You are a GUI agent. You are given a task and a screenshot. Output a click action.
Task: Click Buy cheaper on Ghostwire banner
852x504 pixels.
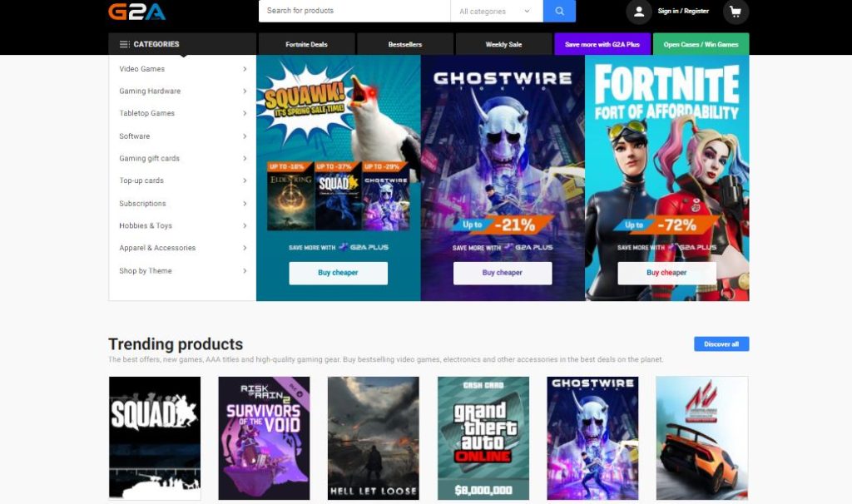point(503,273)
